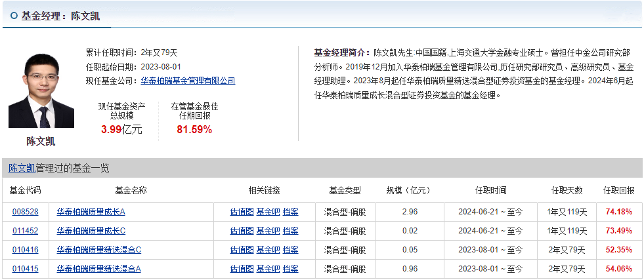Click the 任职时间 column header
This screenshot has height=280, width=644.
tap(491, 190)
